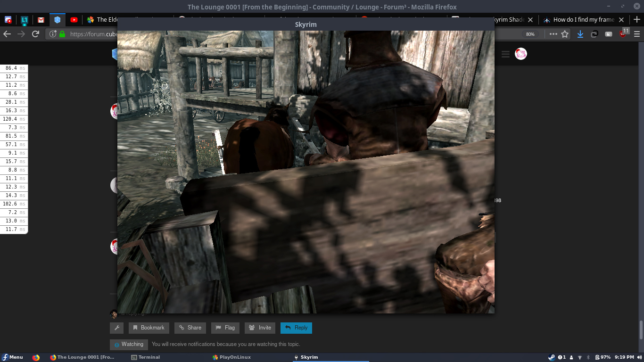The image size is (644, 362).
Task: Switch to PlayOnLinux in the taskbar
Action: (231, 357)
